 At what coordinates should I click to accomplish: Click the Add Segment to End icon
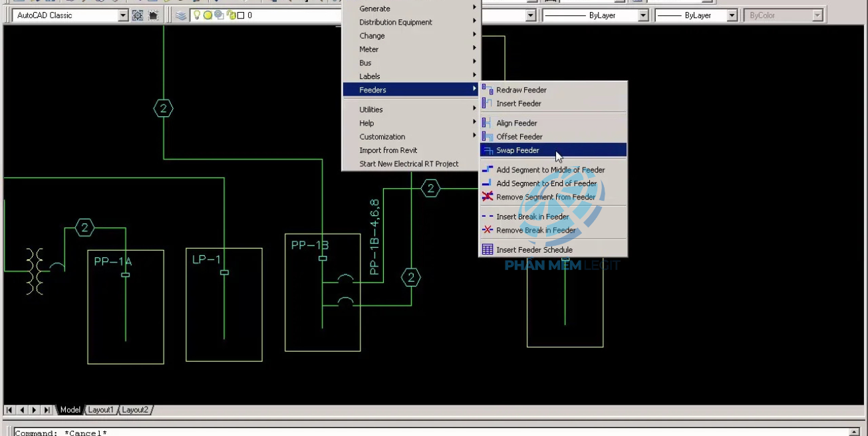pyautogui.click(x=488, y=183)
